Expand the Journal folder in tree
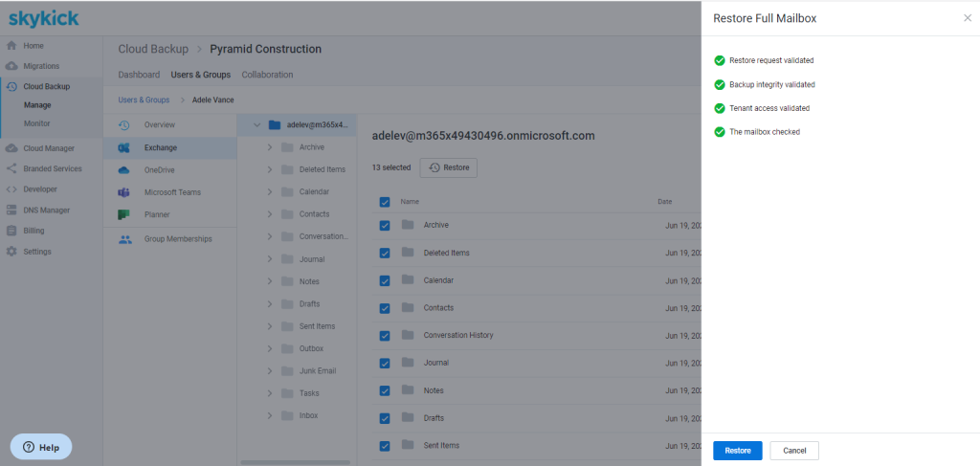980x466 pixels. coord(270,259)
